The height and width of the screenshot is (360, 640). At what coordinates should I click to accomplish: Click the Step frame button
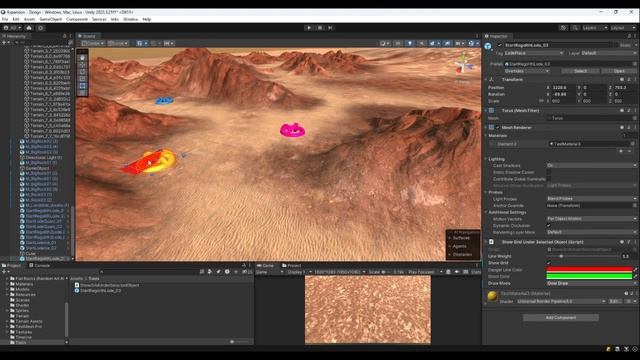coord(330,28)
